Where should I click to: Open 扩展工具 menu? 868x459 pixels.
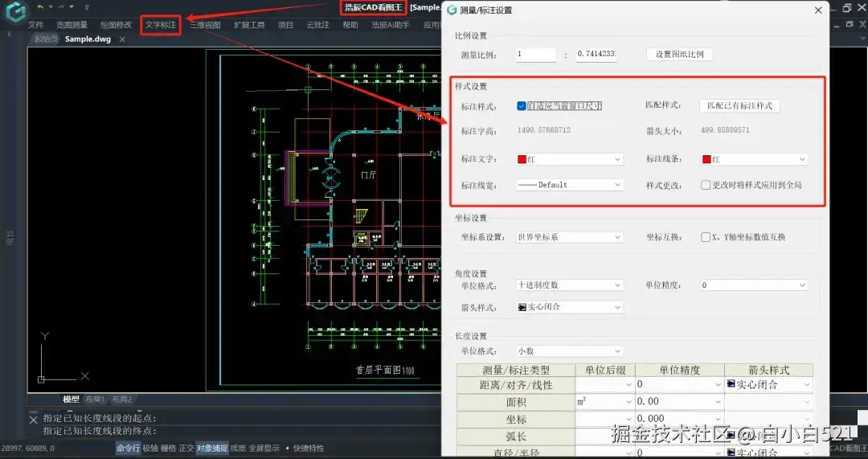tap(249, 25)
